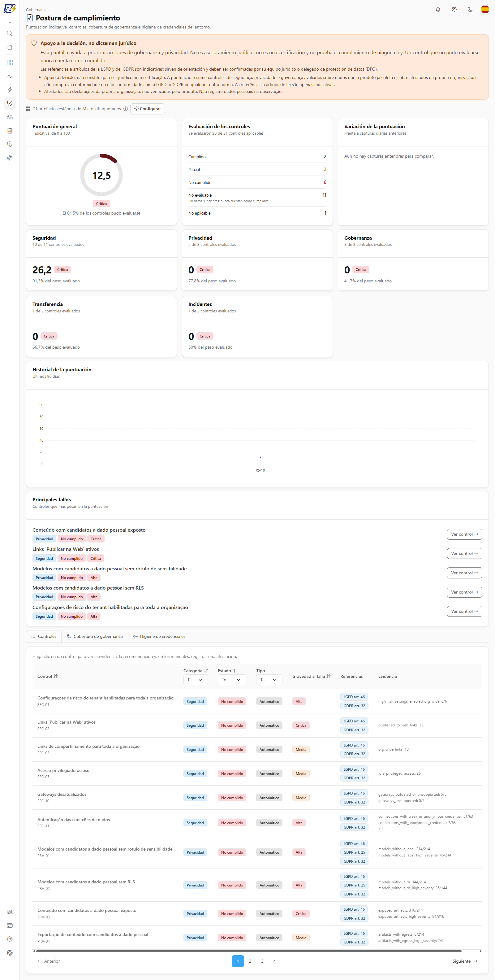Click the 12,5 score gauge ring
495x980 pixels.
point(101,175)
